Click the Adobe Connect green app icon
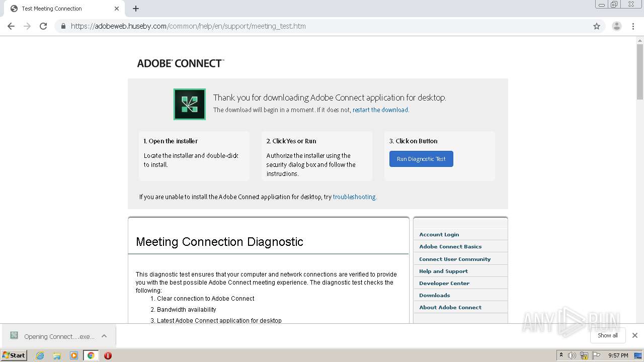 (x=190, y=104)
